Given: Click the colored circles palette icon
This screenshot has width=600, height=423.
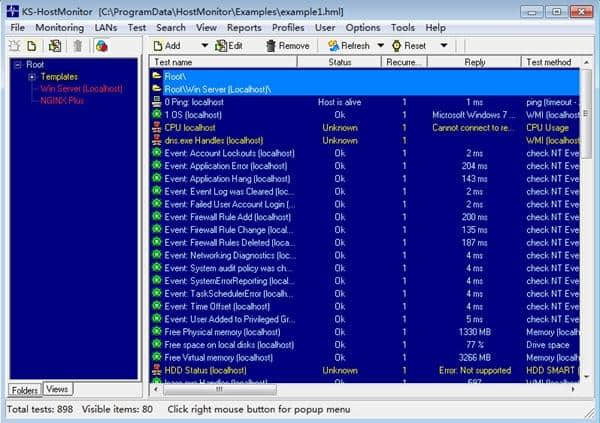Looking at the screenshot, I should tap(101, 46).
